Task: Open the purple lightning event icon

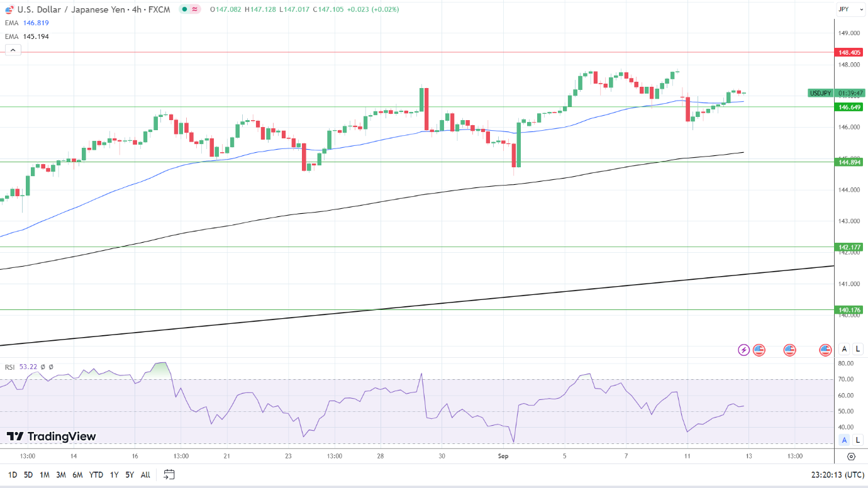Action: coord(743,350)
